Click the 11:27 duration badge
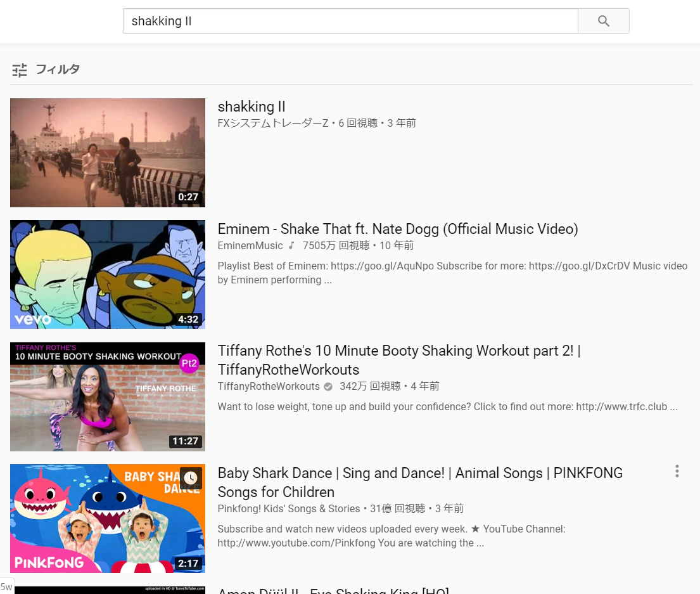This screenshot has width=700, height=594. tap(185, 441)
